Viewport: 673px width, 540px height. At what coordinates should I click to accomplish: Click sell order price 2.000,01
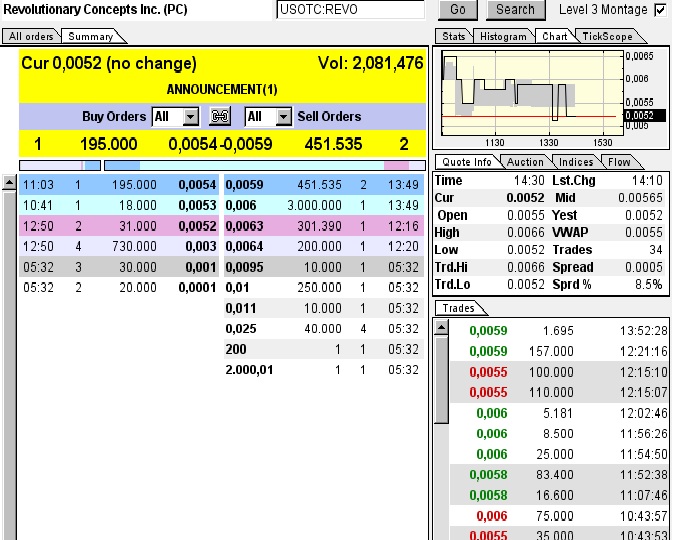[x=249, y=370]
